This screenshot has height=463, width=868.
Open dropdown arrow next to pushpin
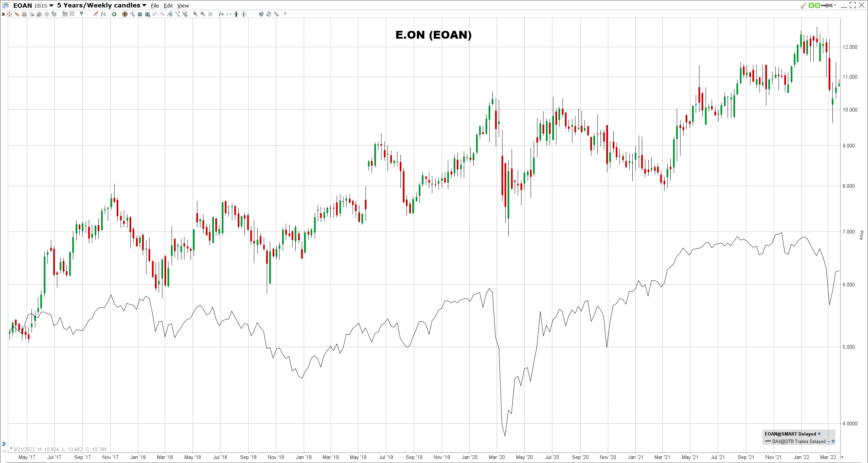(x=835, y=5)
